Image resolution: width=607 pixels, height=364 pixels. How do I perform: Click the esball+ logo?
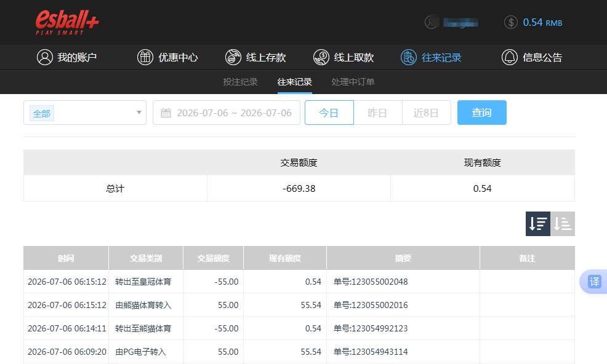click(x=67, y=22)
